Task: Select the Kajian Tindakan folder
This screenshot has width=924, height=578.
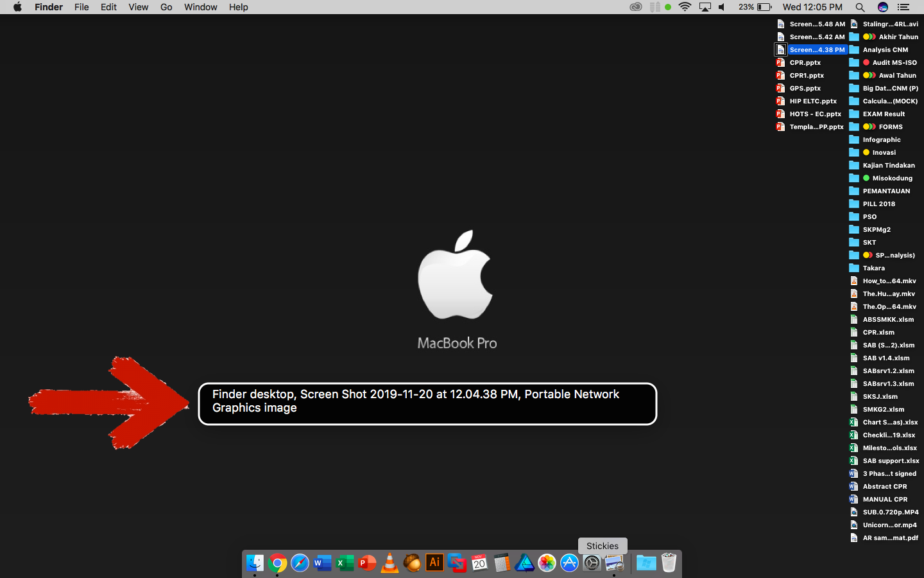Action: tap(882, 165)
